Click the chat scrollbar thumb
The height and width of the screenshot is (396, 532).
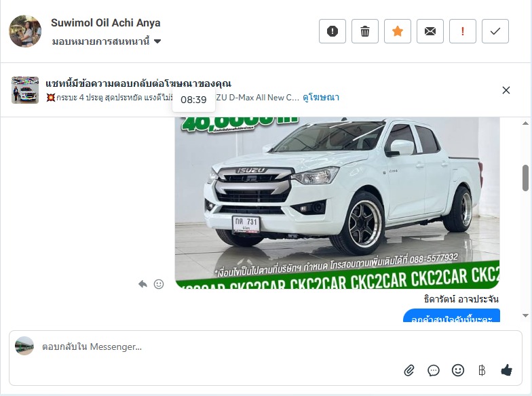click(525, 178)
